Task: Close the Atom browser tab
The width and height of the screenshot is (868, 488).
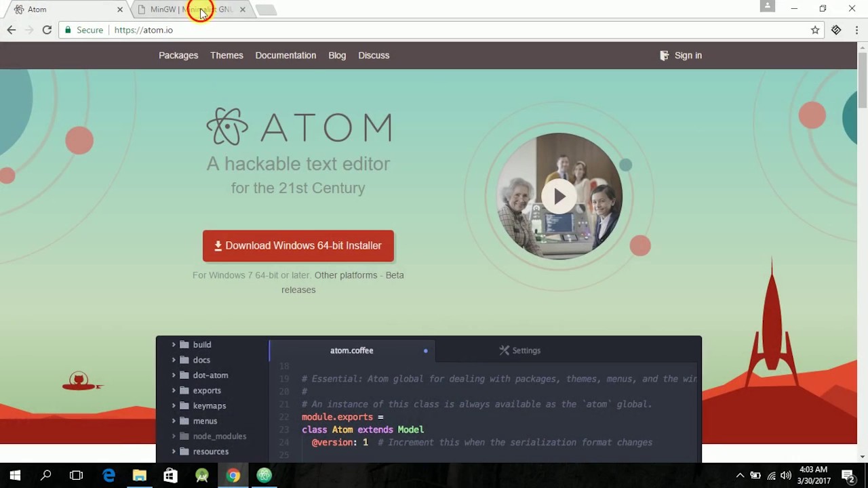Action: pyautogui.click(x=120, y=9)
